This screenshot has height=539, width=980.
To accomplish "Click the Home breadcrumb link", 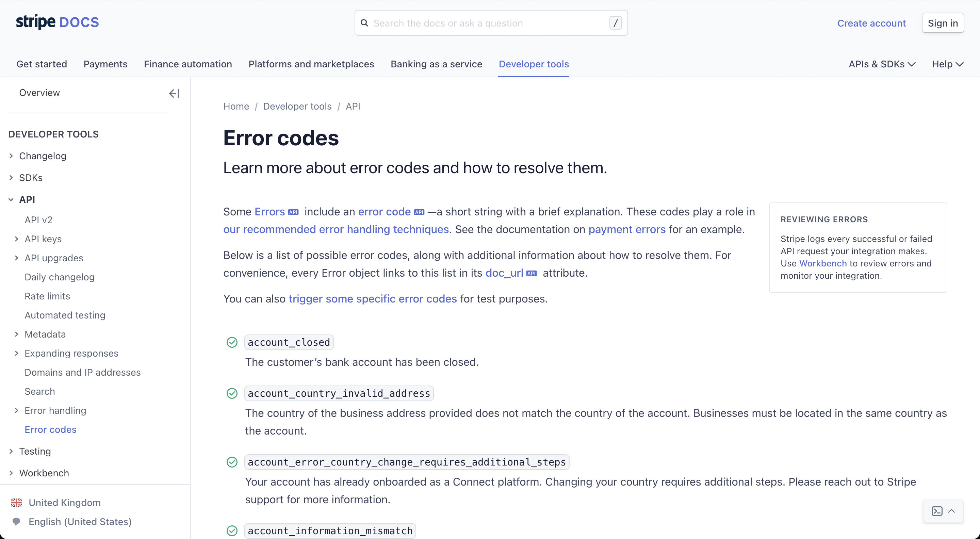I will coord(236,106).
